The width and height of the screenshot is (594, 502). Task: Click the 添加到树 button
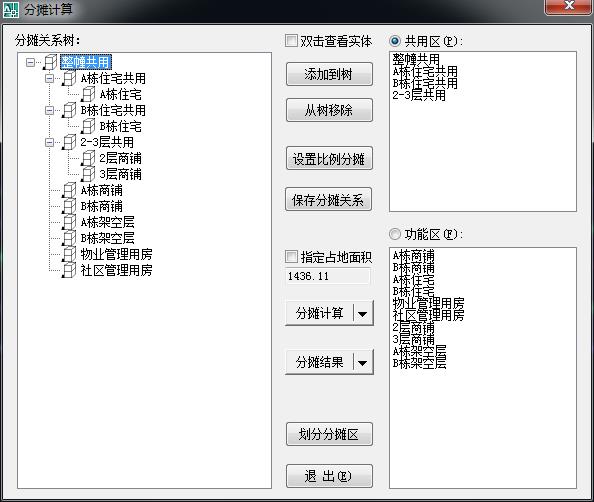click(329, 74)
